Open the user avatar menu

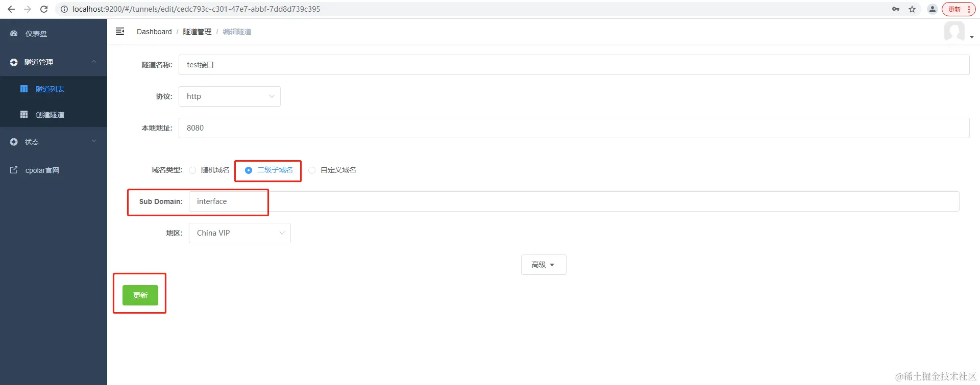[x=959, y=32]
